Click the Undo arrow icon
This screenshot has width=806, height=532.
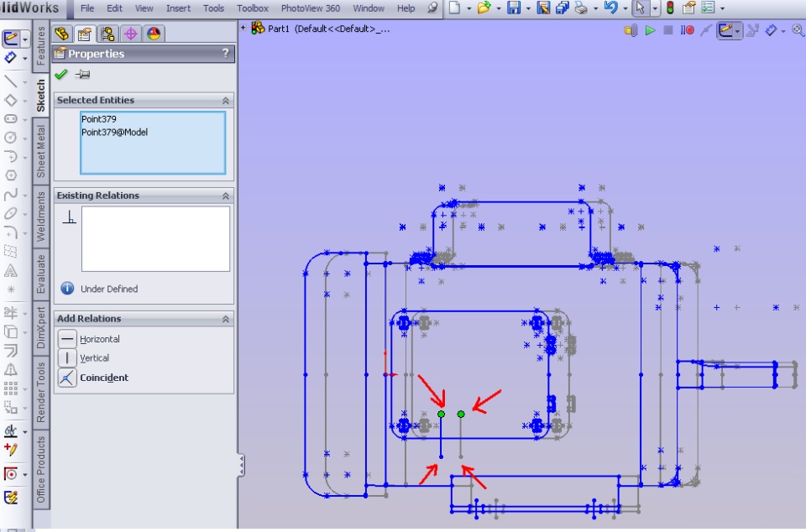point(610,8)
